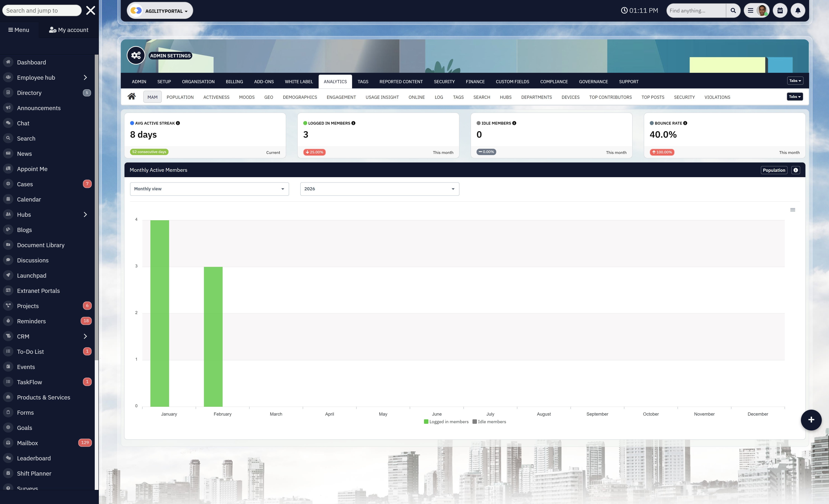
Task: Open the WHITE LABEL admin tab
Action: coord(298,82)
